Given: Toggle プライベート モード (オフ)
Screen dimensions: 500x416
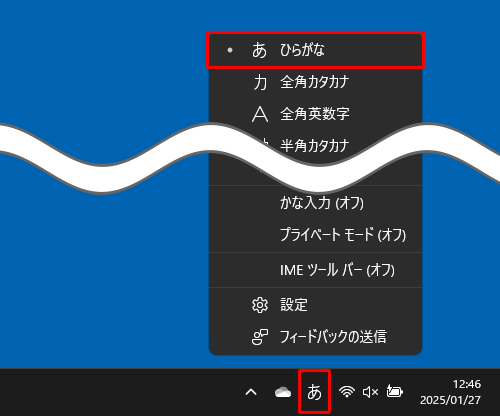Looking at the screenshot, I should pyautogui.click(x=315, y=234).
